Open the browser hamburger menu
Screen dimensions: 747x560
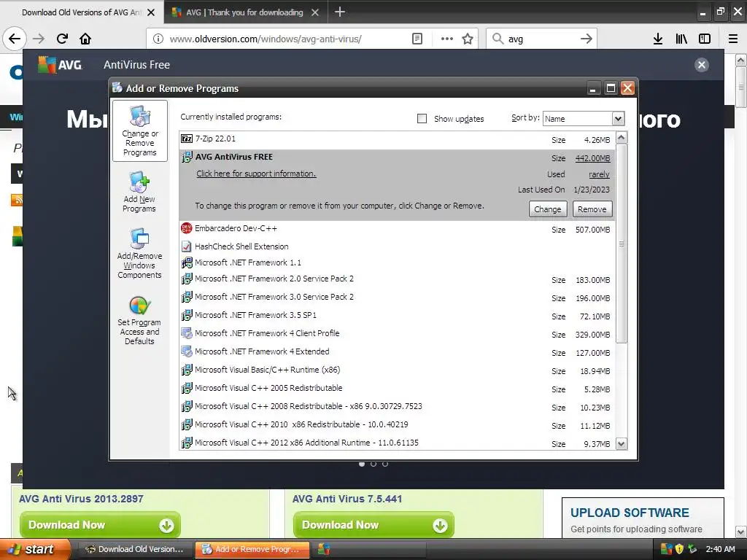732,39
